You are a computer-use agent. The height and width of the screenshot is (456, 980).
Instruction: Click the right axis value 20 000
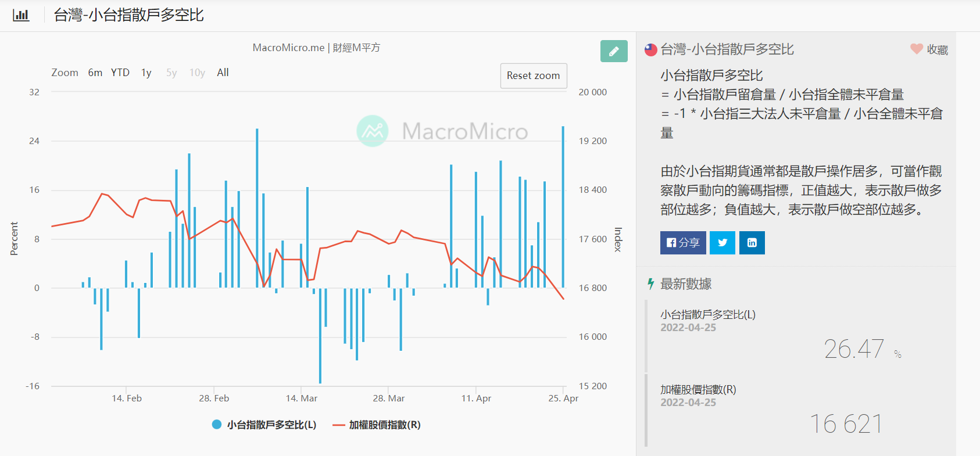click(593, 92)
